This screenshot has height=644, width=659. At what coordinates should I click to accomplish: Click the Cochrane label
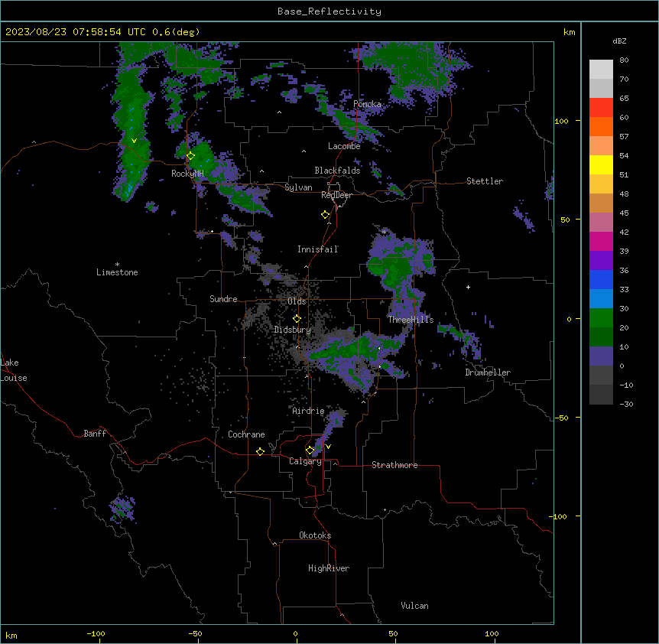pyautogui.click(x=246, y=434)
